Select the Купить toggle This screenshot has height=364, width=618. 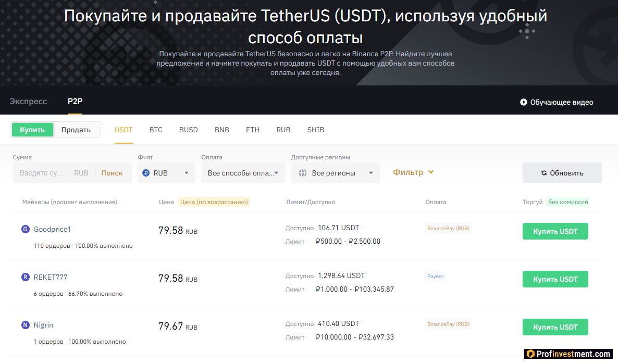point(32,130)
